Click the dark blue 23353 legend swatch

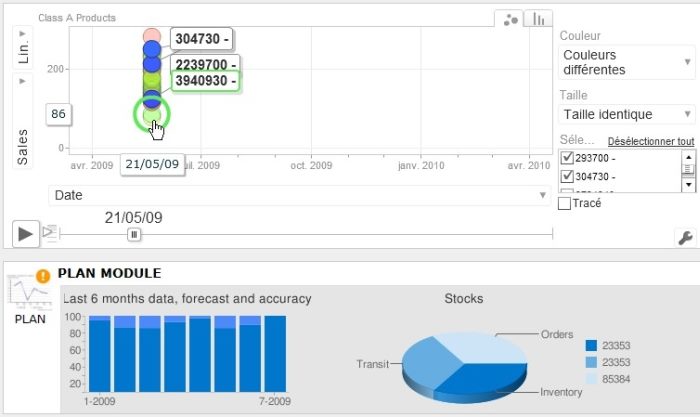pos(591,344)
